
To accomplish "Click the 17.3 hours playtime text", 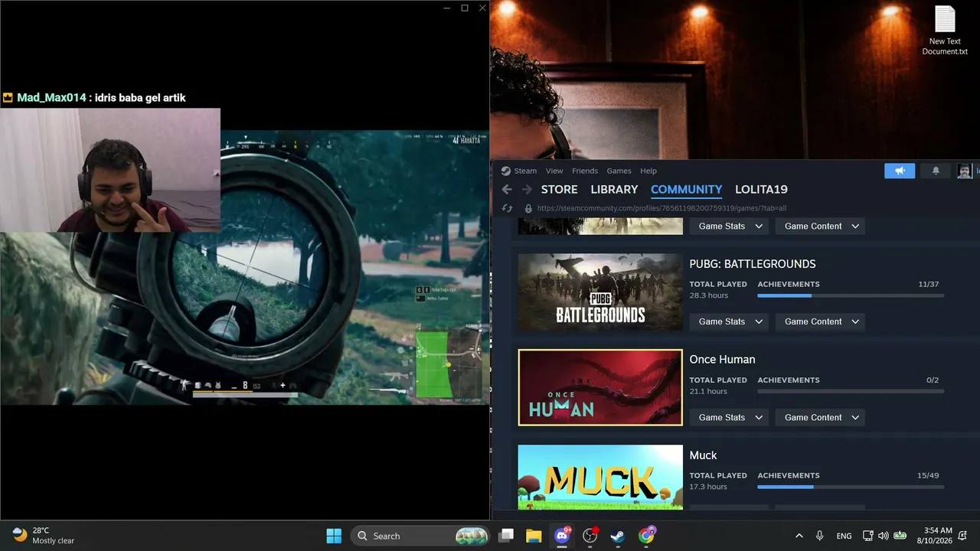I will [x=708, y=487].
